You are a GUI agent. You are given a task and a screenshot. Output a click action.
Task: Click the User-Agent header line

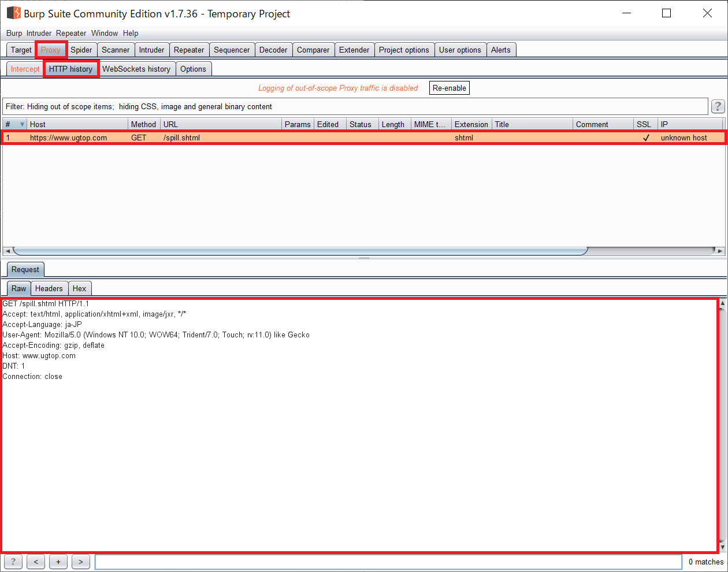[156, 335]
